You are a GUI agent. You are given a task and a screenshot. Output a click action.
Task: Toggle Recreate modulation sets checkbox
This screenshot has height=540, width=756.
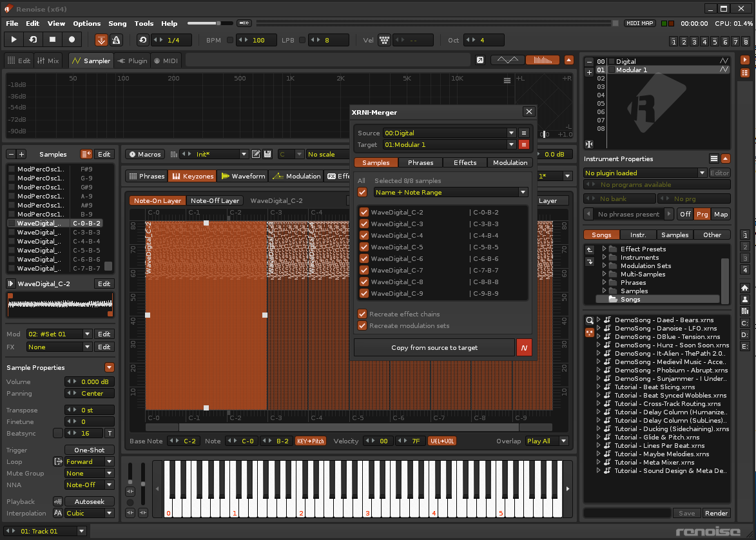[x=362, y=325]
